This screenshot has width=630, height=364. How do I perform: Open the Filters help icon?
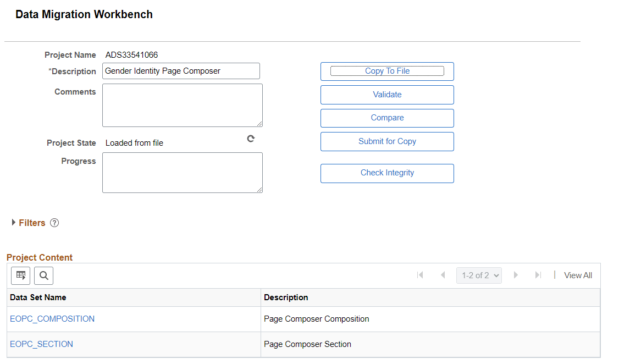(54, 223)
